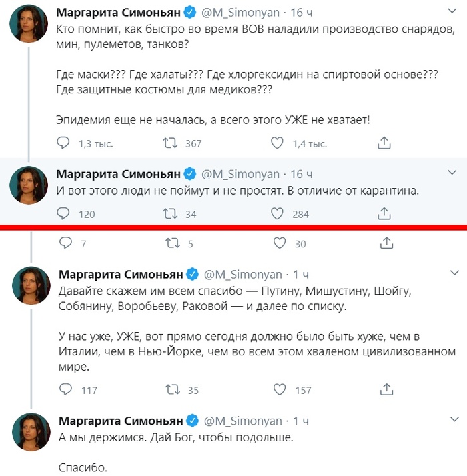467x476 pixels.
Task: Reply to the tweet with 117 replies
Action: [65, 390]
